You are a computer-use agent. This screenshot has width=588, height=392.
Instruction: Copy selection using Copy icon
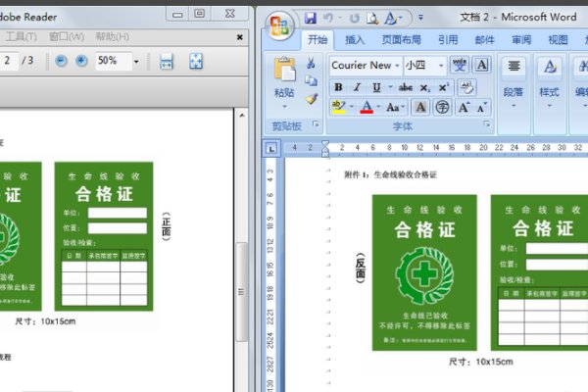(x=311, y=80)
